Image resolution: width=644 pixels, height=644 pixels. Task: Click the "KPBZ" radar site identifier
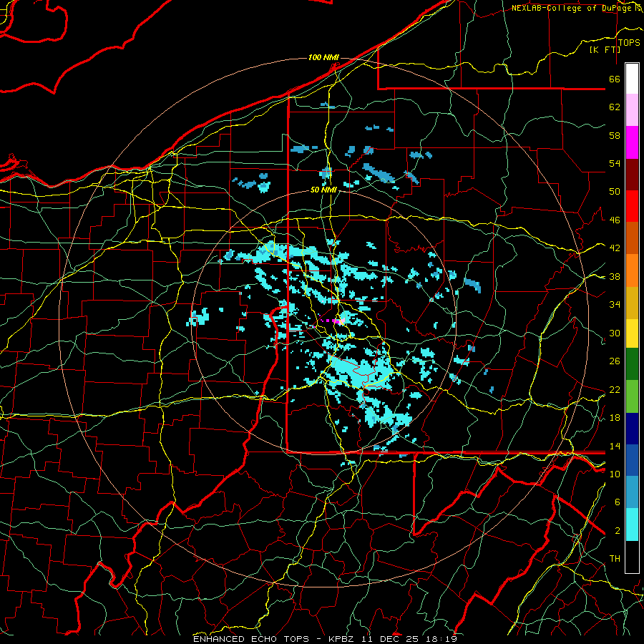[343, 639]
